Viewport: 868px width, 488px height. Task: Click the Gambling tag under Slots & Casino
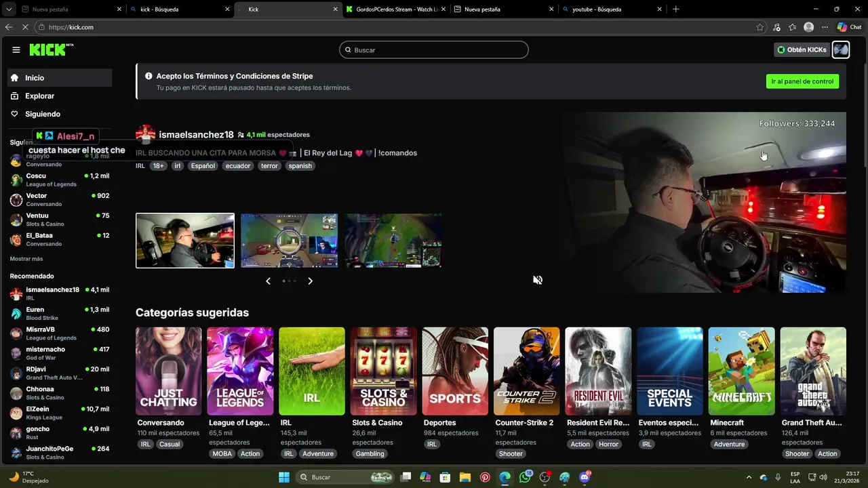point(370,454)
